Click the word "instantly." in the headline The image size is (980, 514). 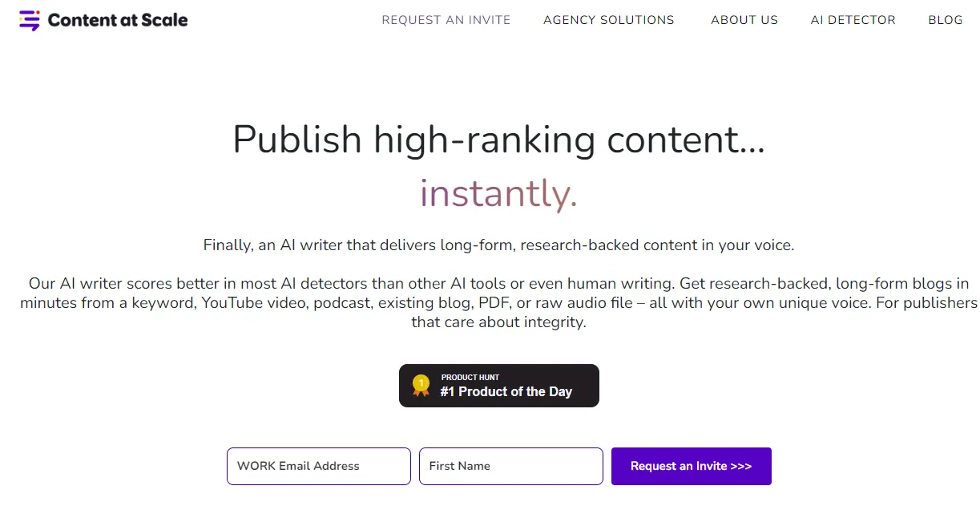tap(498, 193)
